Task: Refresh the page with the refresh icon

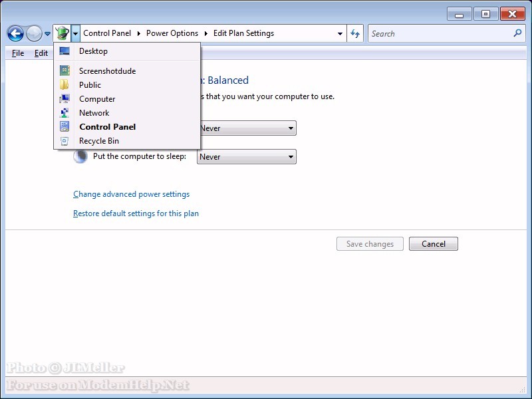Action: coord(355,34)
